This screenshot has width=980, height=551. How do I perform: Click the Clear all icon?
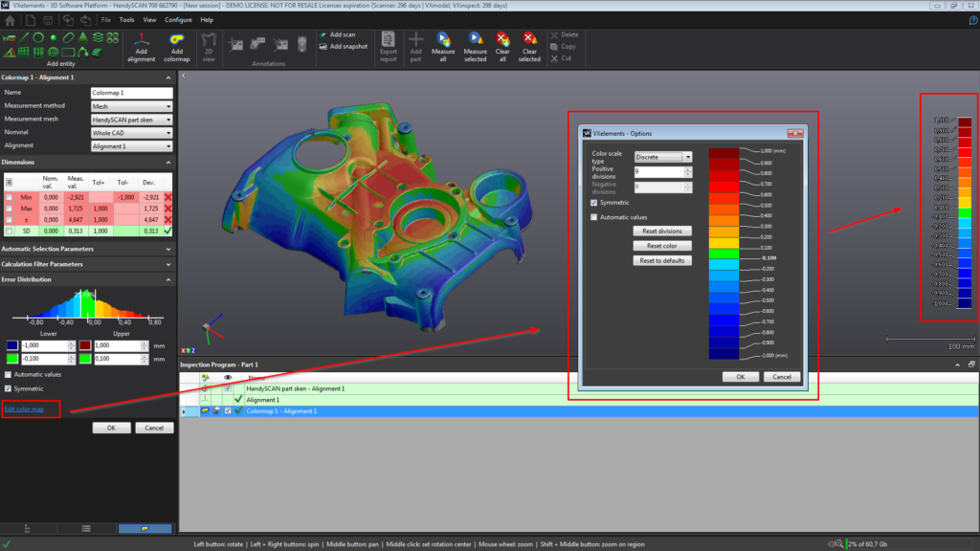coord(502,39)
